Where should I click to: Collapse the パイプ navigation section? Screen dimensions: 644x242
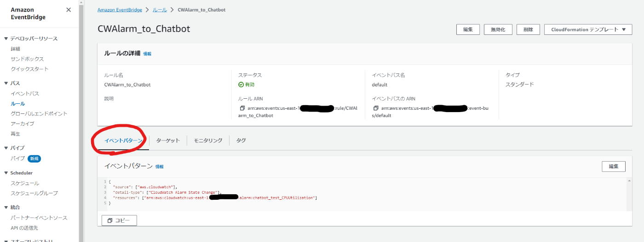pos(6,148)
